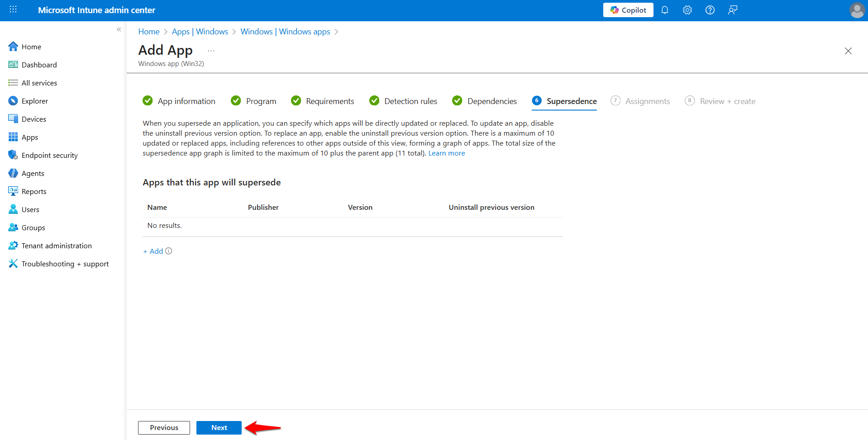The image size is (868, 440).
Task: Click the Troubleshooting + support icon
Action: [x=13, y=264]
